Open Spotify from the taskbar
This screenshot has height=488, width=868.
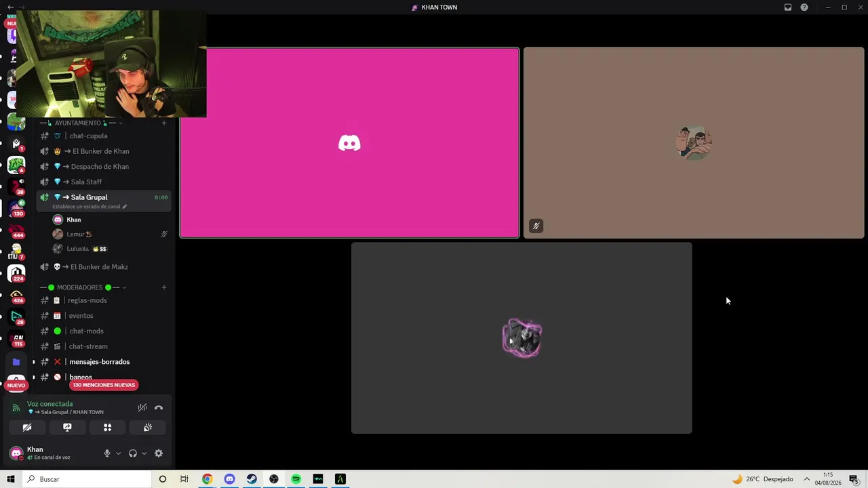296,479
